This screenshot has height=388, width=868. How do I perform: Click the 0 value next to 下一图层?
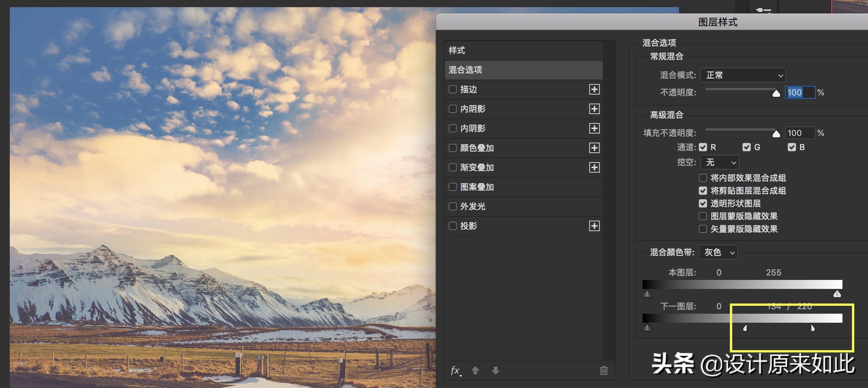coord(719,306)
